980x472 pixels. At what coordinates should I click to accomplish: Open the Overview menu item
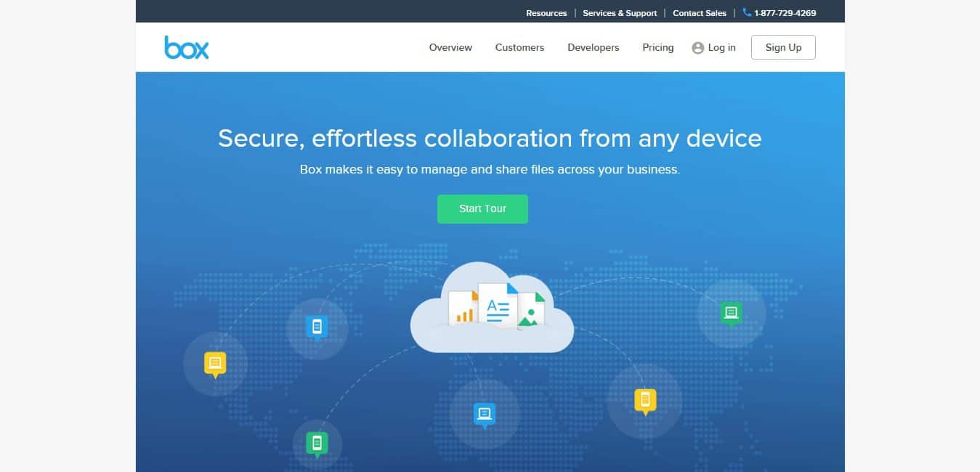click(450, 47)
